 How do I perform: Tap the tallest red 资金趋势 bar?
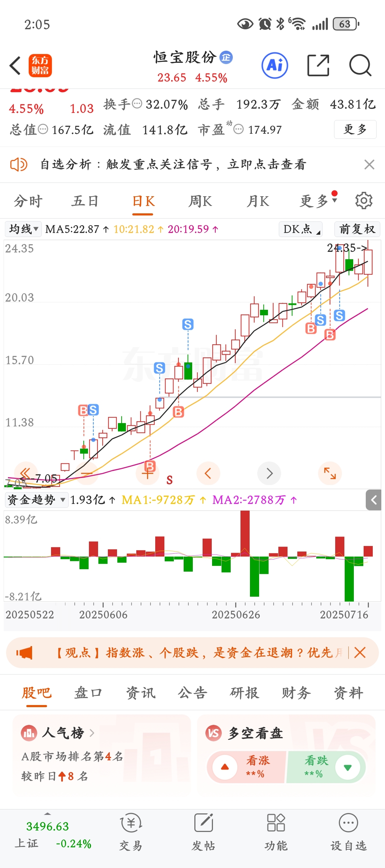coord(245,533)
